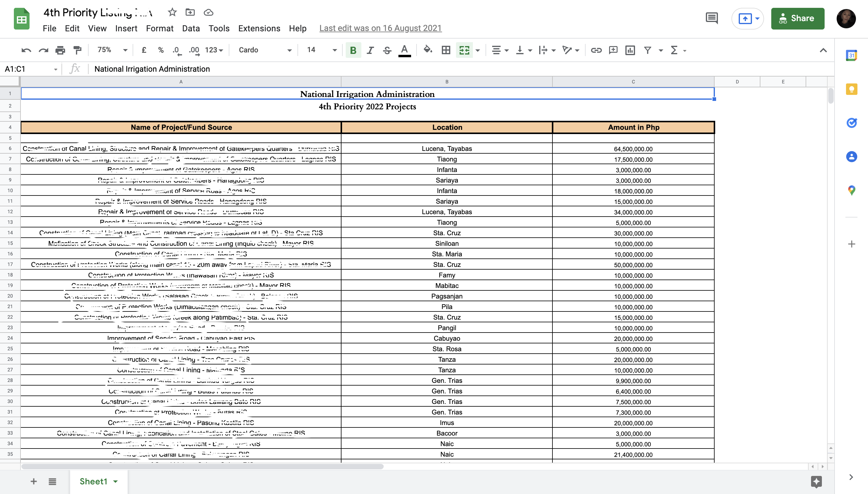
Task: Click the borders icon
Action: click(x=446, y=50)
